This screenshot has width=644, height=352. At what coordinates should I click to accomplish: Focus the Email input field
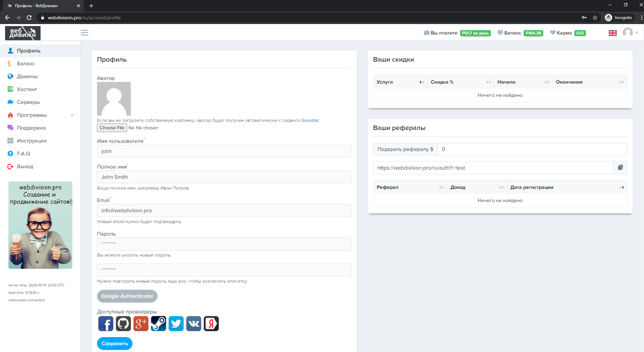click(x=224, y=211)
